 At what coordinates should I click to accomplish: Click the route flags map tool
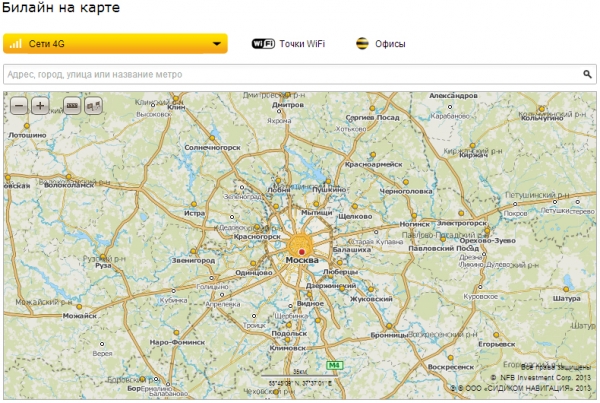[93, 106]
